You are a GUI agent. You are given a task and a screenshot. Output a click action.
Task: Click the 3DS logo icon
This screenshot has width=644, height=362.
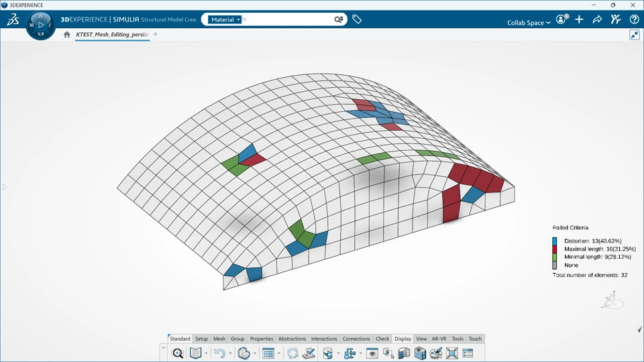(x=13, y=19)
